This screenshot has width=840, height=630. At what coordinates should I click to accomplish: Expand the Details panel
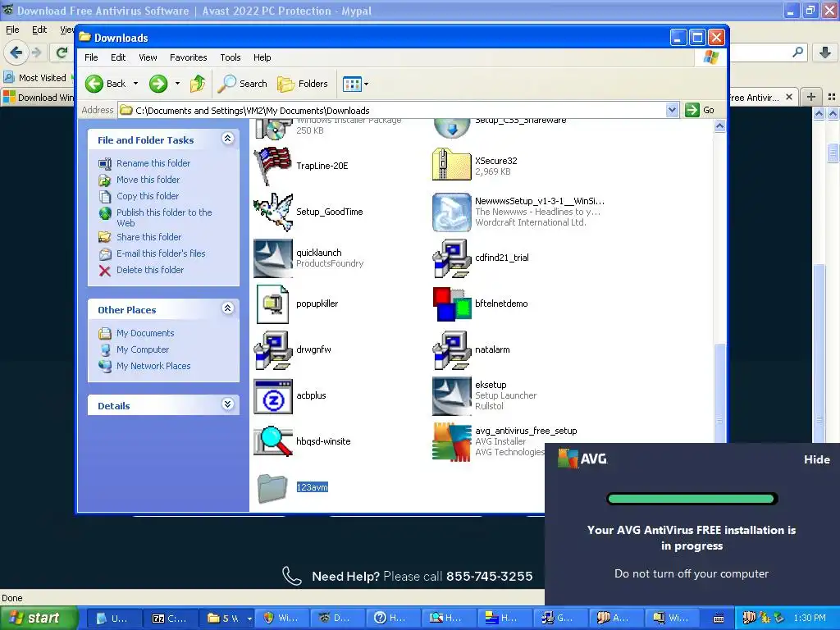[x=228, y=404]
